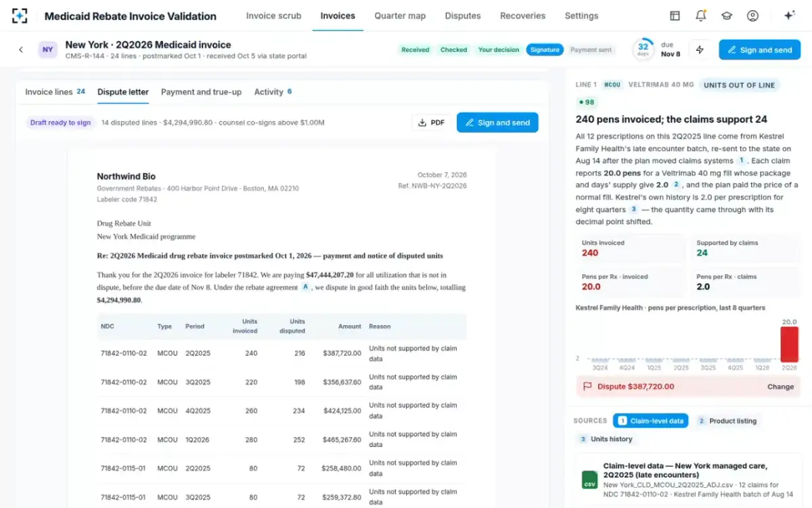
Task: Select the Invoices nav tab
Action: click(x=338, y=16)
